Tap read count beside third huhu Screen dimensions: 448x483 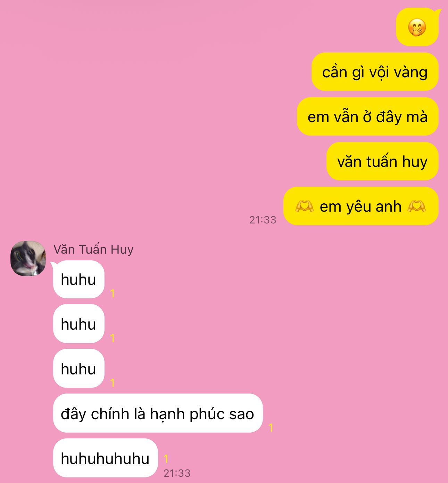pyautogui.click(x=113, y=383)
